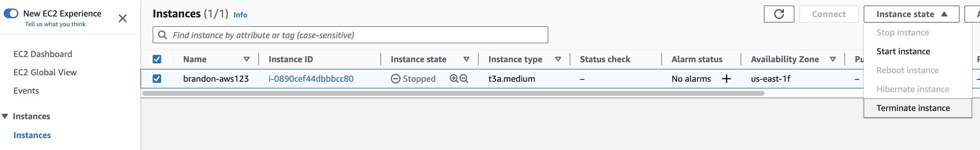Screen dimensions: 980x150
Task: Close the New EC2 Experience banner
Action: [x=122, y=18]
